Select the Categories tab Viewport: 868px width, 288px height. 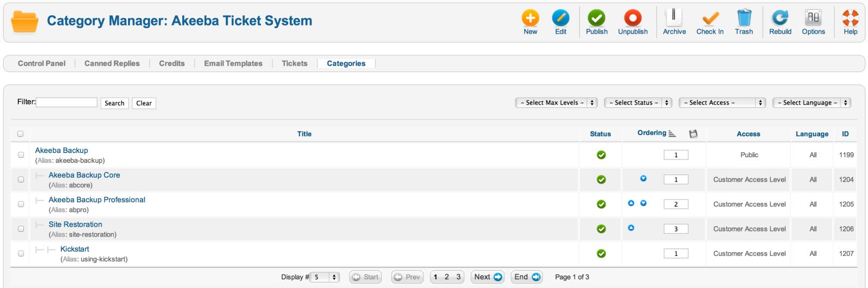pyautogui.click(x=346, y=63)
